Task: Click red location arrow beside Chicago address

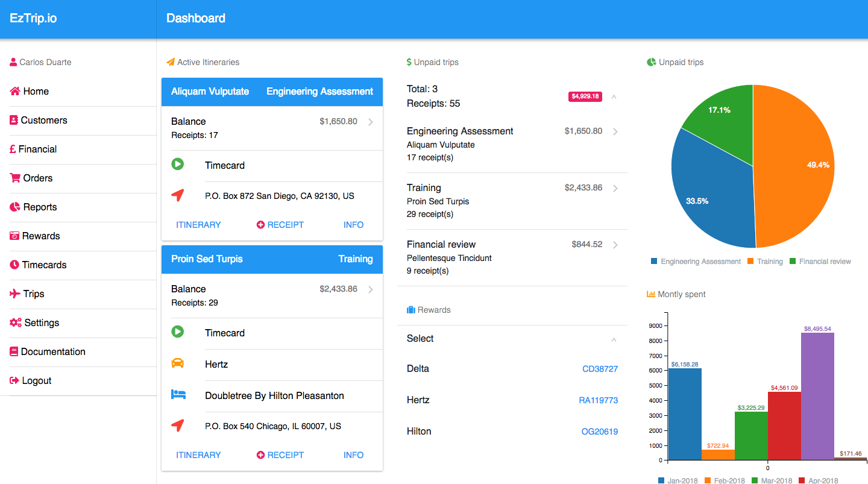Action: pyautogui.click(x=177, y=426)
